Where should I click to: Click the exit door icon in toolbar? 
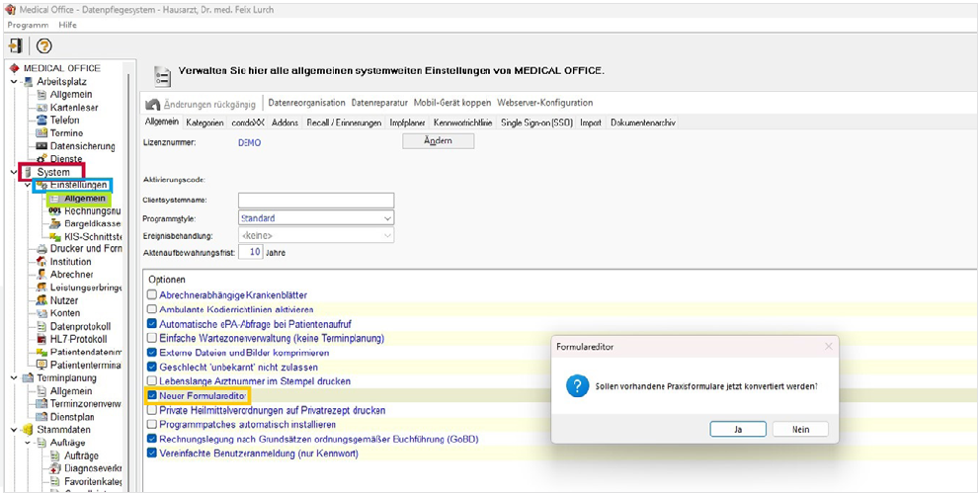click(16, 45)
